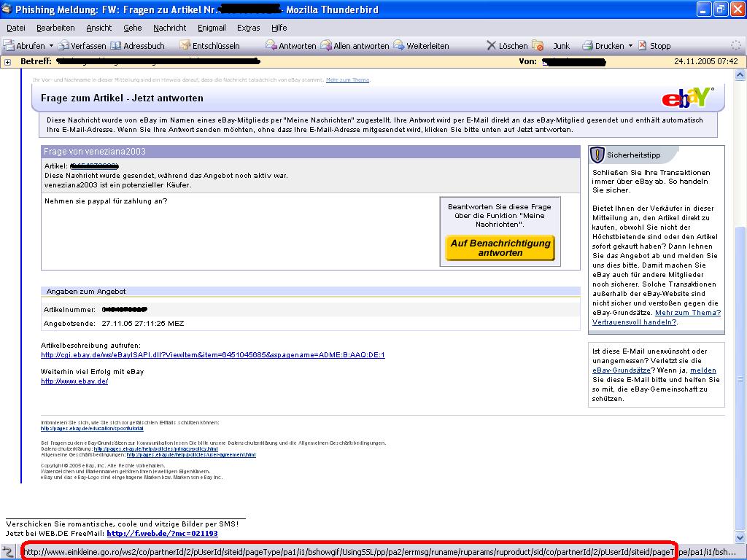747x560 pixels.
Task: Click the text 'Nehmen sie paypal für zahlung an?'
Action: [x=106, y=201]
